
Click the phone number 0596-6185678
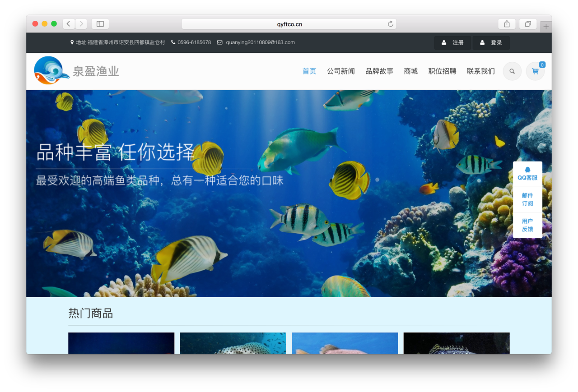tap(194, 42)
